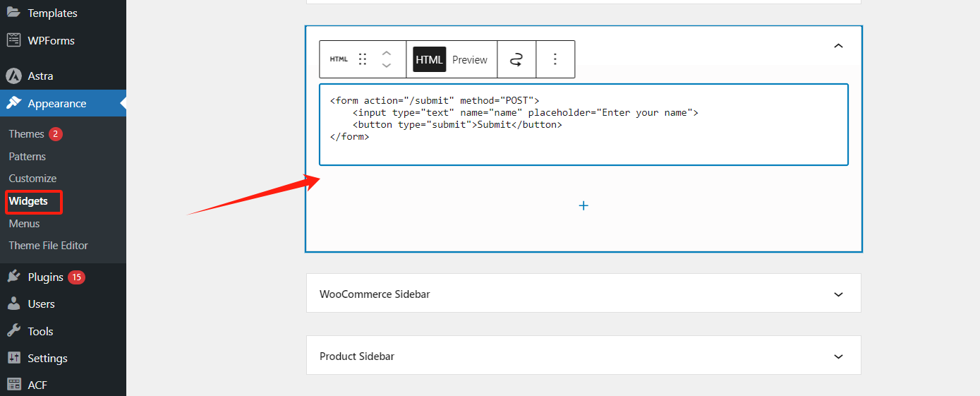Viewport: 980px width, 396px height.
Task: Open the WPForms menu item
Action: (x=51, y=40)
